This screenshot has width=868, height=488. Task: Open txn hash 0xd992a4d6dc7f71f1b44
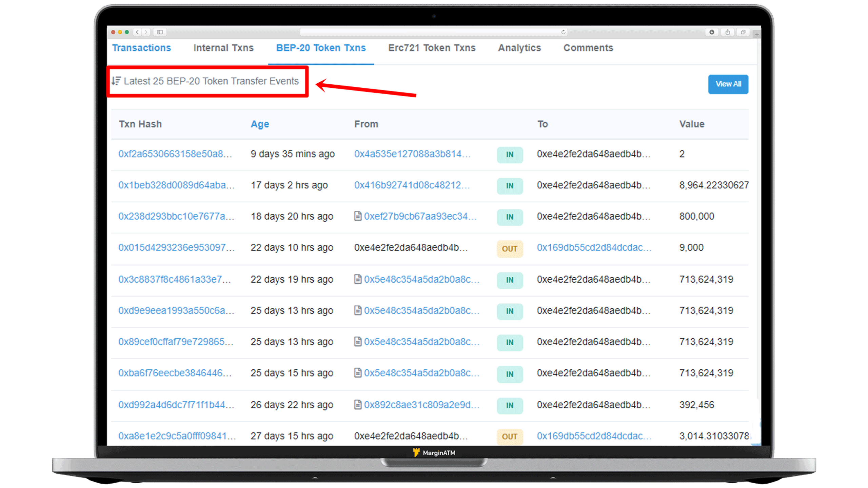click(x=176, y=405)
